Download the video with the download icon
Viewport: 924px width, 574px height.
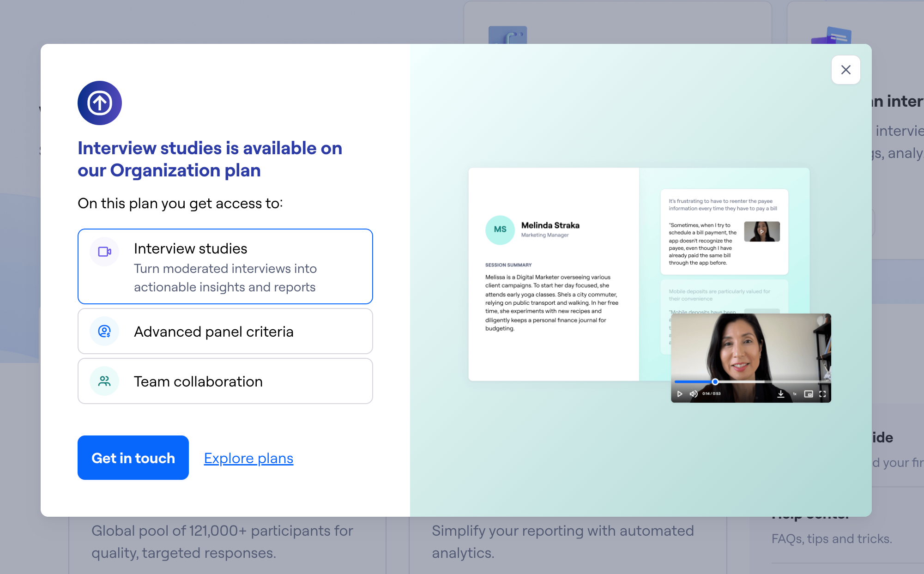pos(780,394)
